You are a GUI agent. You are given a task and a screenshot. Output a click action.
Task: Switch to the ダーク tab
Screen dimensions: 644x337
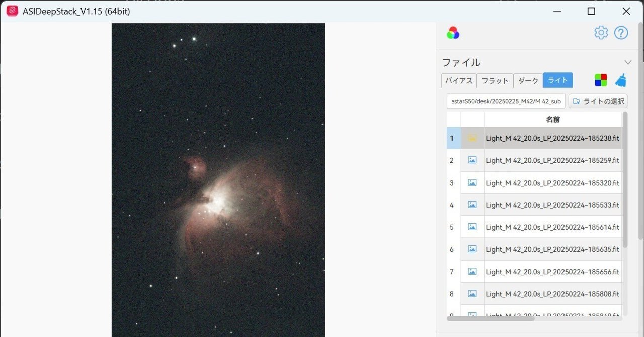tap(528, 80)
